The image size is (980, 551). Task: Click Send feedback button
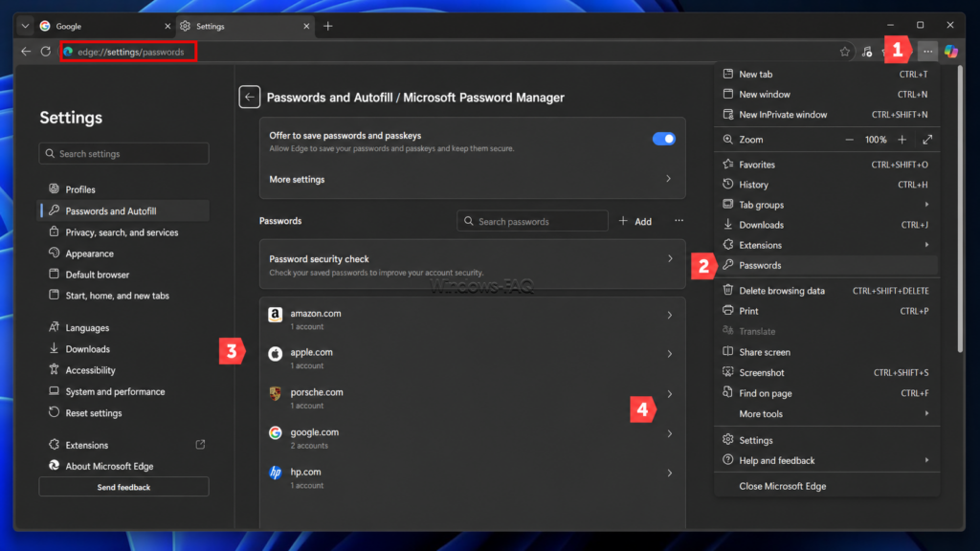(x=123, y=487)
